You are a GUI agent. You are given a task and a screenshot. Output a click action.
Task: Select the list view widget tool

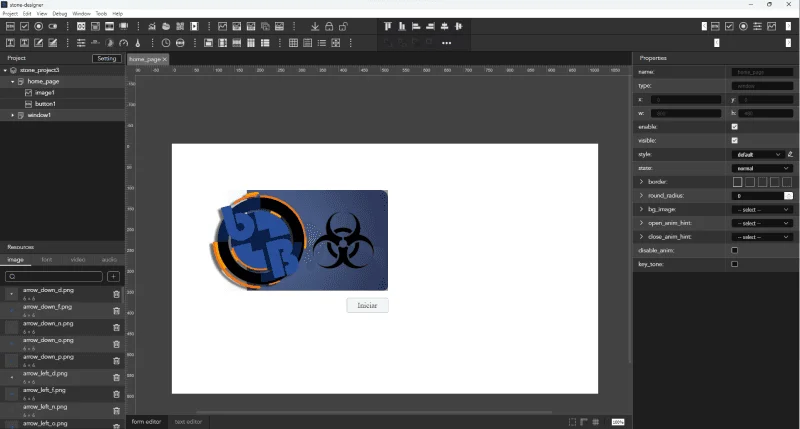coord(322,43)
